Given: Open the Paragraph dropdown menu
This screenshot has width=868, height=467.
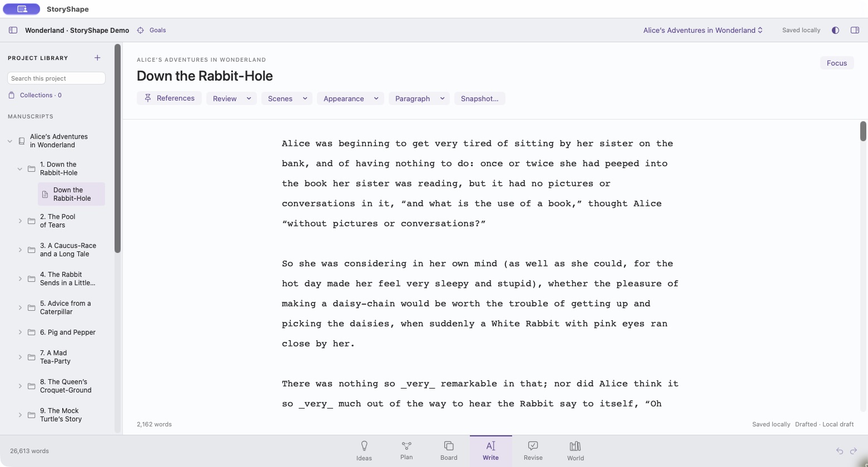Looking at the screenshot, I should 419,98.
